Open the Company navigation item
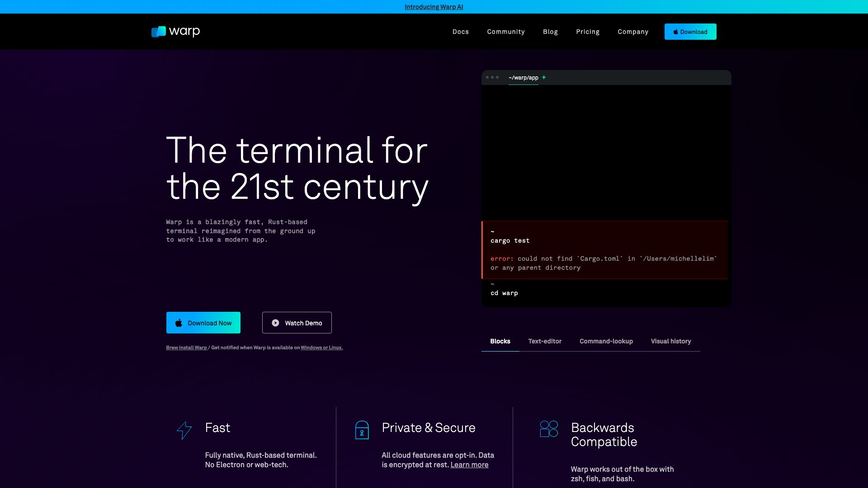Viewport: 868px width, 488px height. [x=632, y=32]
